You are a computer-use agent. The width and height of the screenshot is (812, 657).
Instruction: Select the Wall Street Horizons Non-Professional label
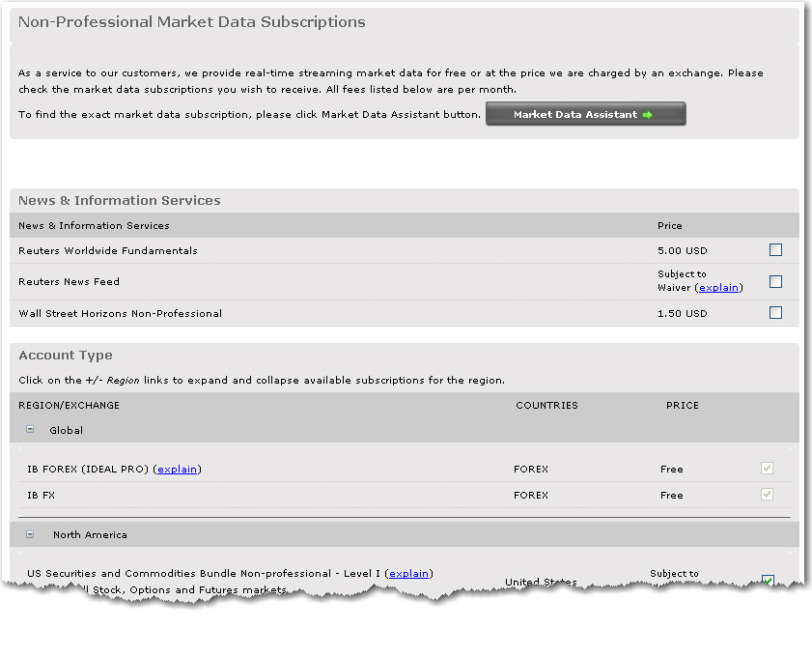point(121,314)
